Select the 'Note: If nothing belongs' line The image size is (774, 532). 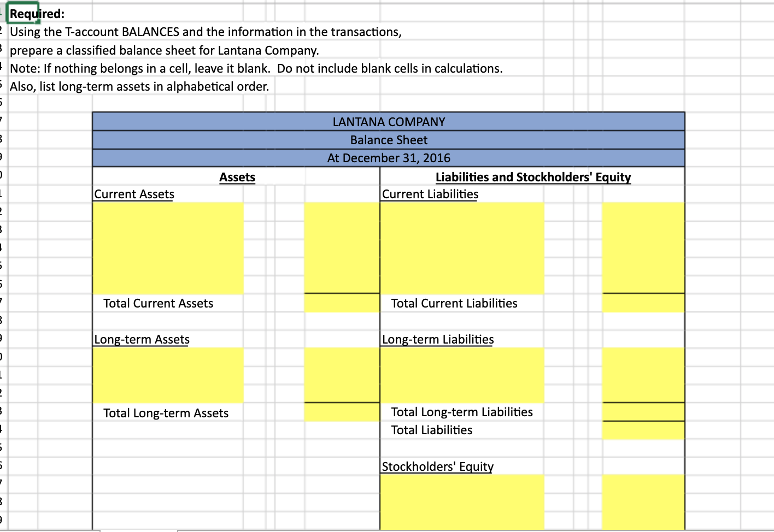[x=256, y=68]
